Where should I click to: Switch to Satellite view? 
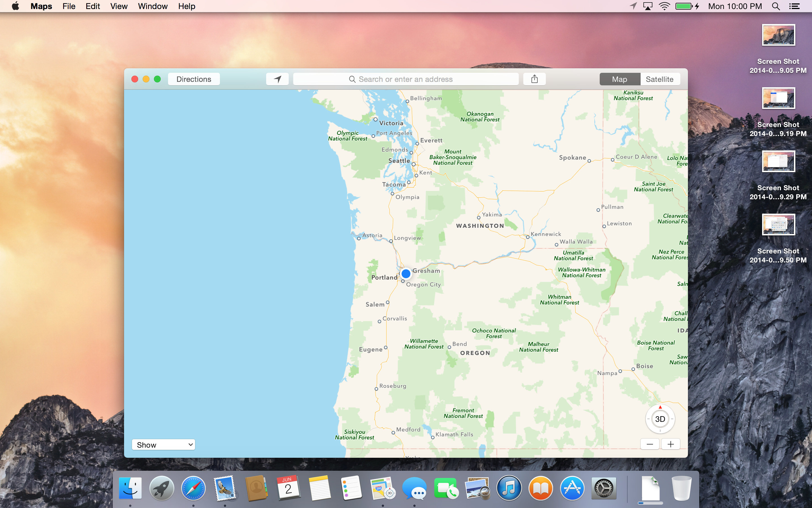(660, 79)
